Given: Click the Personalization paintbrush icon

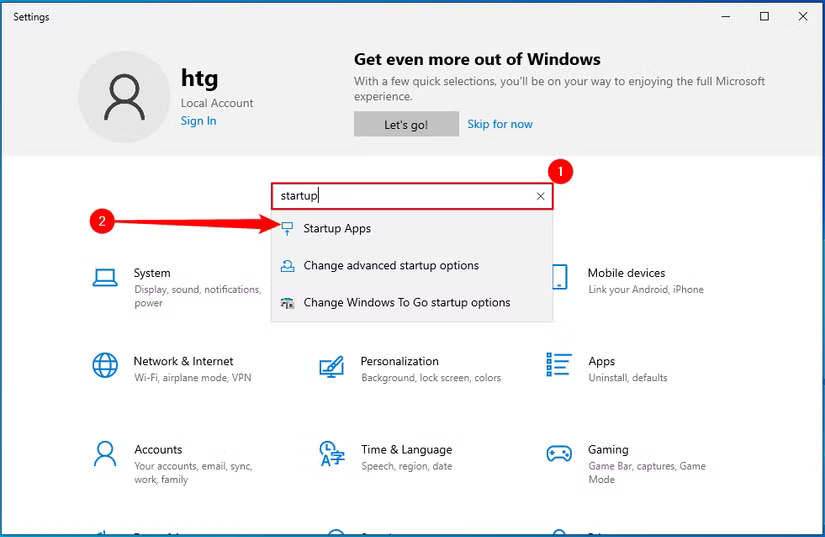Looking at the screenshot, I should [x=331, y=366].
